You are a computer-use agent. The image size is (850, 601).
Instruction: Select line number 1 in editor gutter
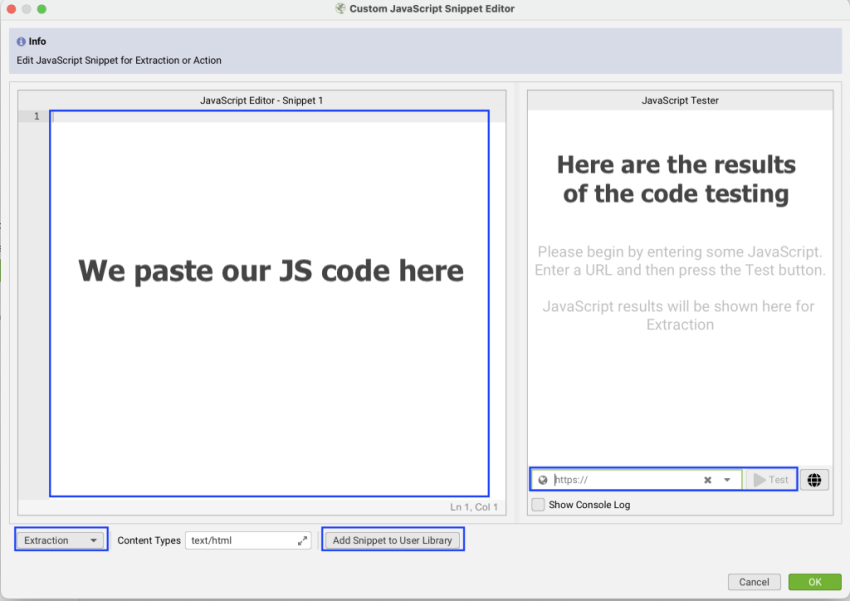tap(36, 117)
